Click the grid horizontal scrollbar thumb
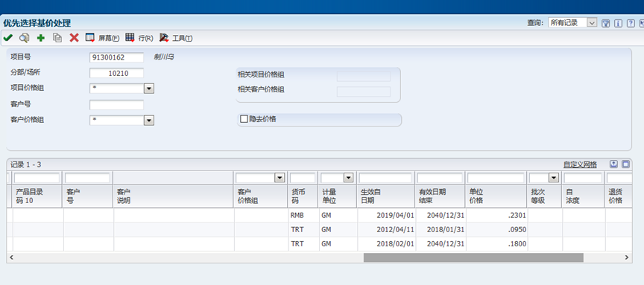 (473, 257)
